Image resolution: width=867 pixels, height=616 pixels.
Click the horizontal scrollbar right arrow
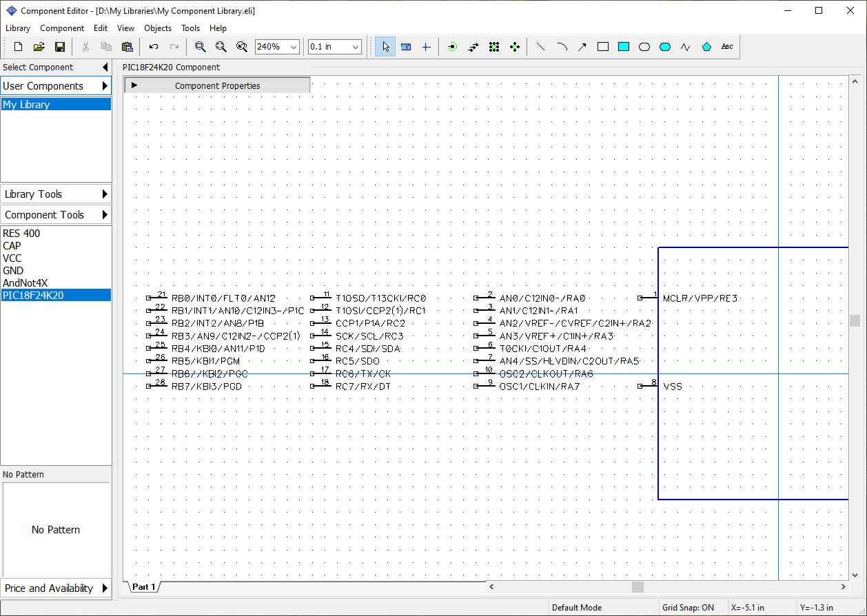coord(844,587)
